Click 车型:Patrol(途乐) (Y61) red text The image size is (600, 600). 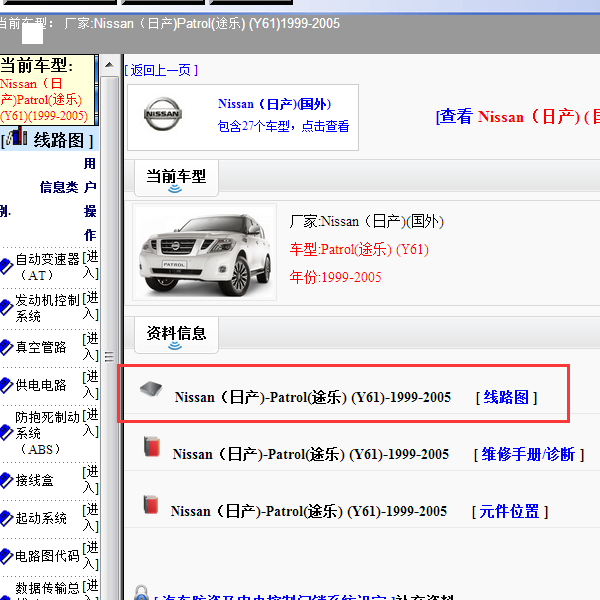pyautogui.click(x=359, y=249)
